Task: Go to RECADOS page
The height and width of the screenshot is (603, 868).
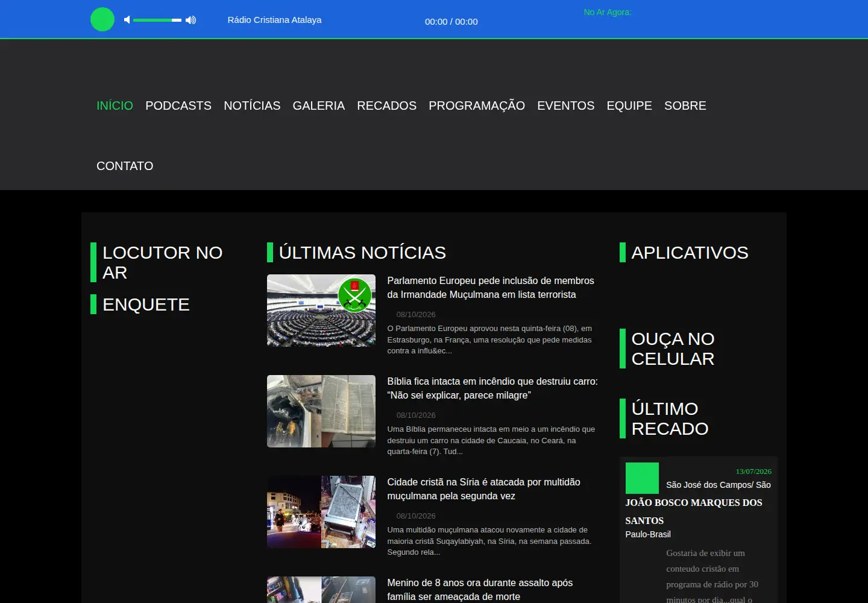Action: (386, 106)
